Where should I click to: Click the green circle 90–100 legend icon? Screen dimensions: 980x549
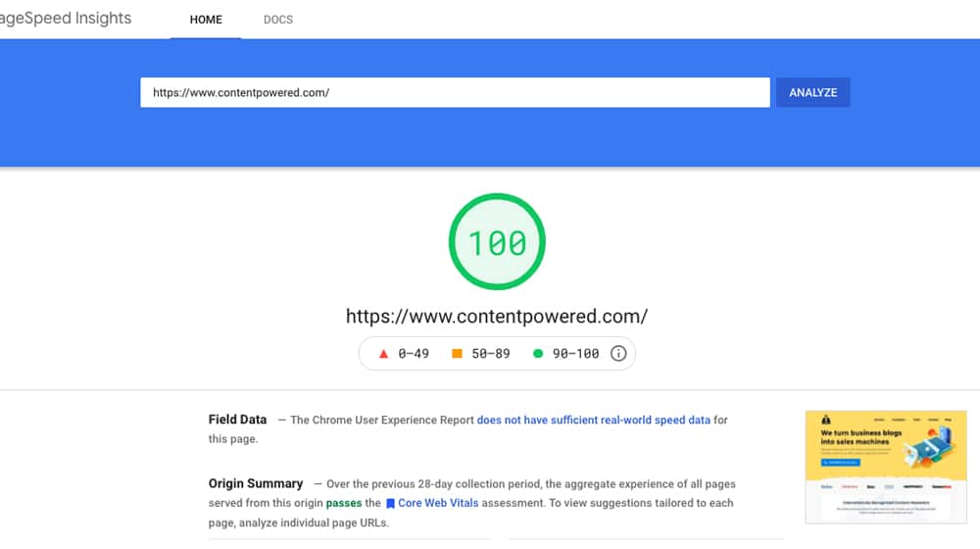pyautogui.click(x=537, y=353)
